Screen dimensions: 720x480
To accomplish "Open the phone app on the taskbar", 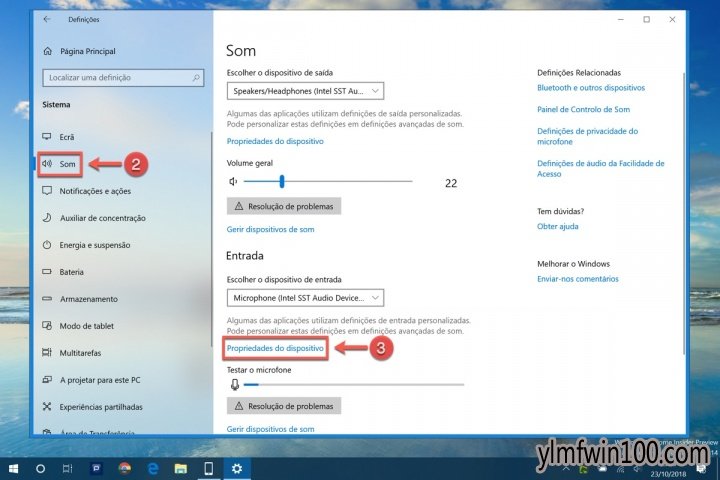I will [208, 469].
